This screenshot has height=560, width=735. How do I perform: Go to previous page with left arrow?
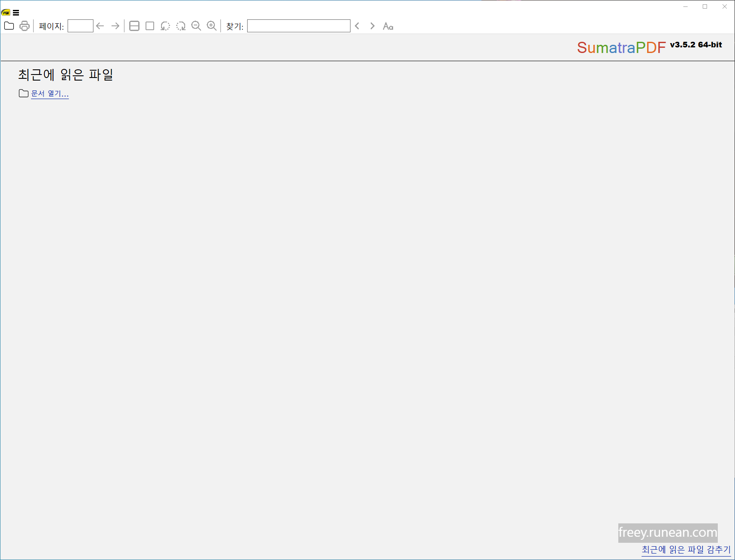(x=100, y=26)
